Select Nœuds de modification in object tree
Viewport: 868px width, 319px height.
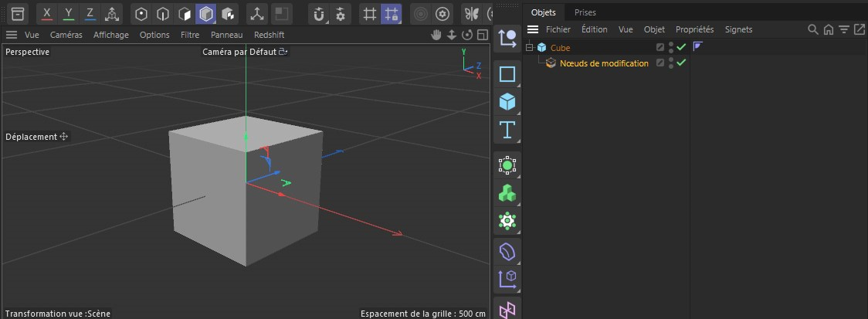click(x=604, y=63)
